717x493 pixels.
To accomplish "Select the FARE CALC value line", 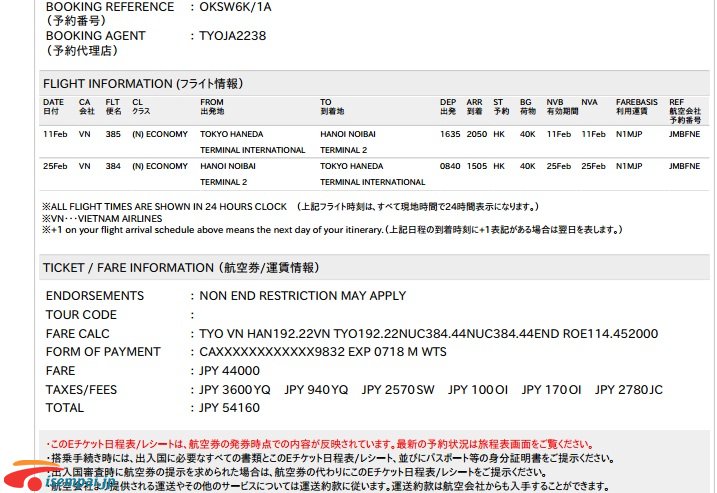I will click(x=428, y=334).
